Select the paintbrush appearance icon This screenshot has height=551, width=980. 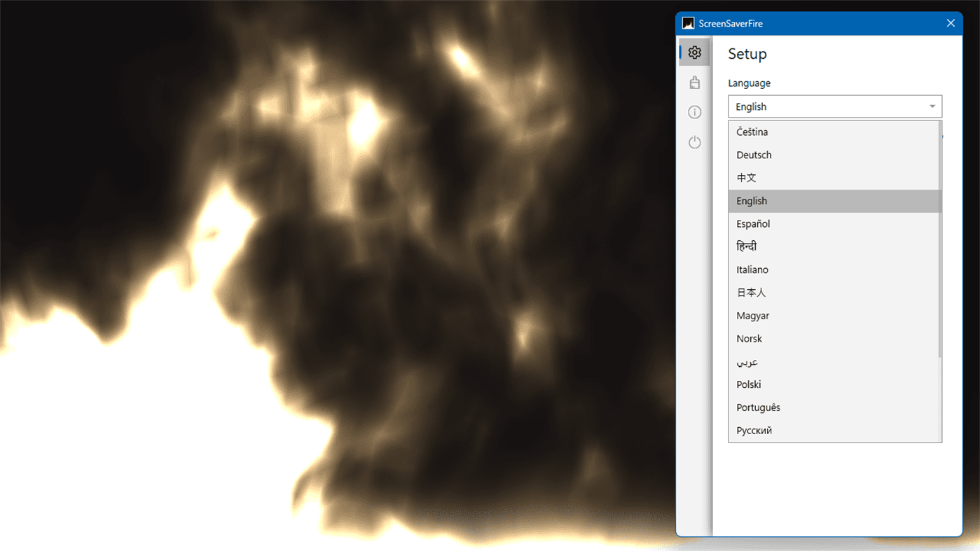point(694,82)
